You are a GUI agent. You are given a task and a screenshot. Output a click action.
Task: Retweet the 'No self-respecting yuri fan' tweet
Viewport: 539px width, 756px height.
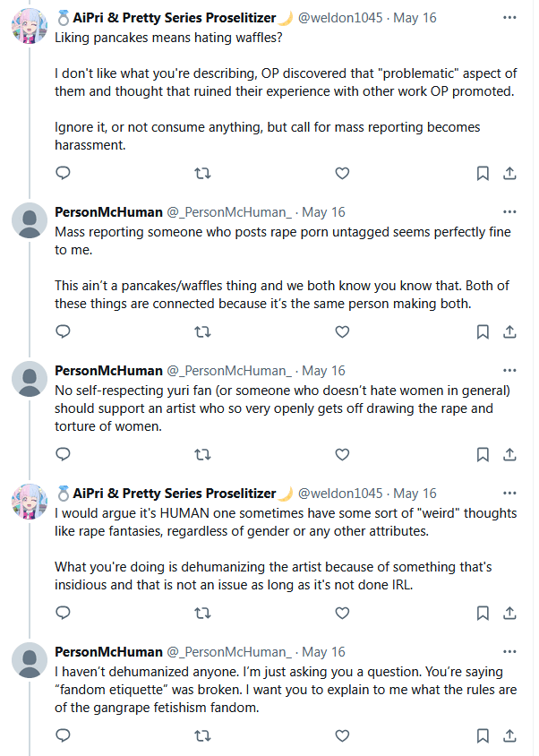point(202,454)
